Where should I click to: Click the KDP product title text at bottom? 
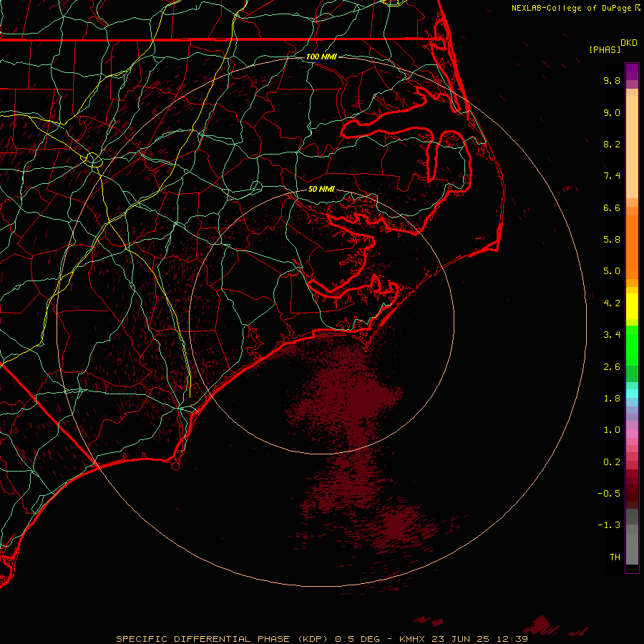click(321, 639)
